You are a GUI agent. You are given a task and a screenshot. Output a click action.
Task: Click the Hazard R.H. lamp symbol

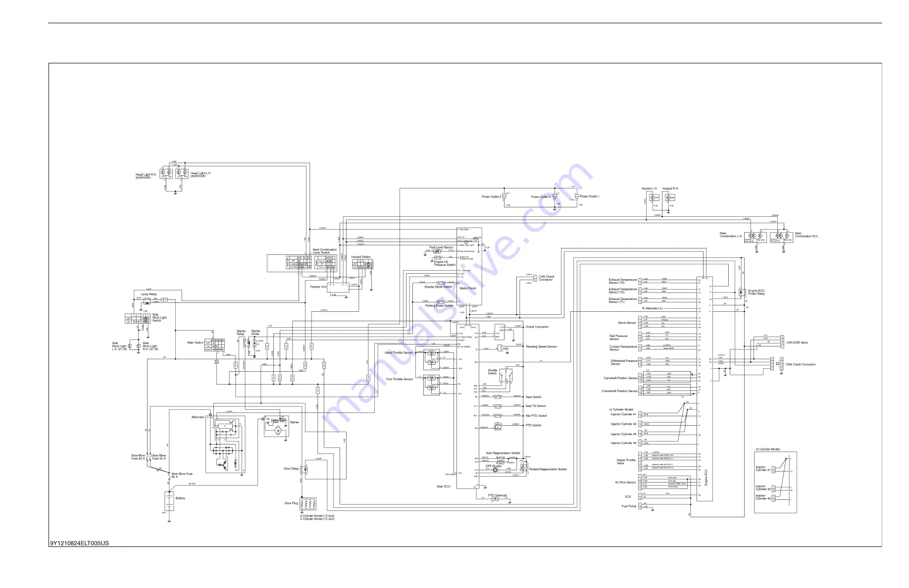(x=670, y=197)
